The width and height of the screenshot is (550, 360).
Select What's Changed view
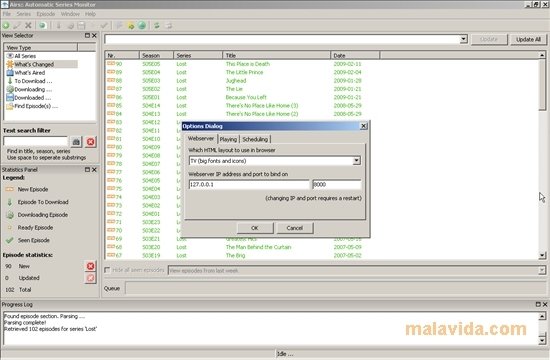tap(42, 64)
